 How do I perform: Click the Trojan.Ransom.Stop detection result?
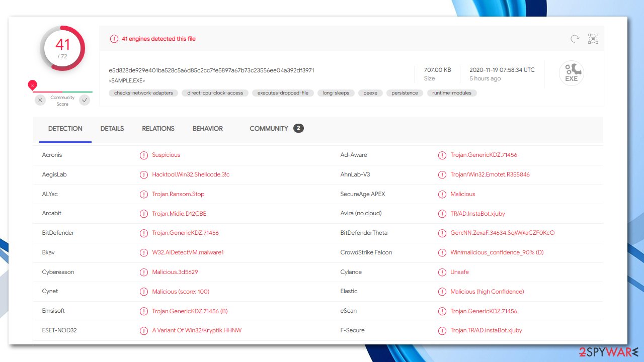point(178,194)
